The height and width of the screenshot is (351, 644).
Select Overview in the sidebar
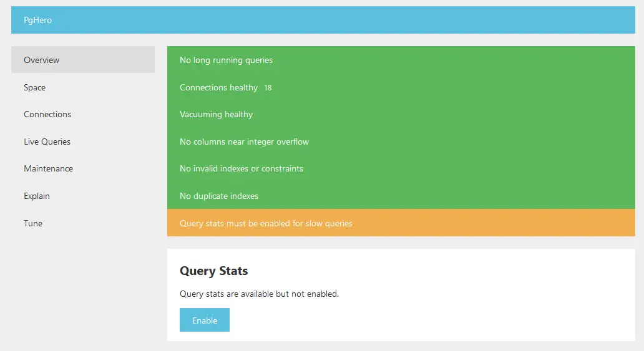pos(42,60)
